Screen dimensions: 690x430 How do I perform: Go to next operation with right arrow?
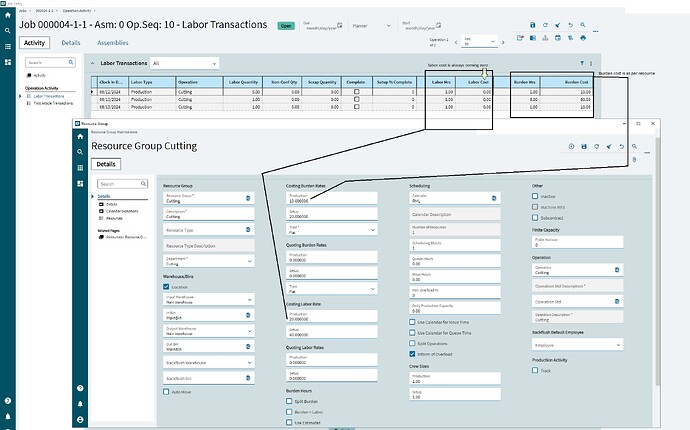tap(503, 42)
